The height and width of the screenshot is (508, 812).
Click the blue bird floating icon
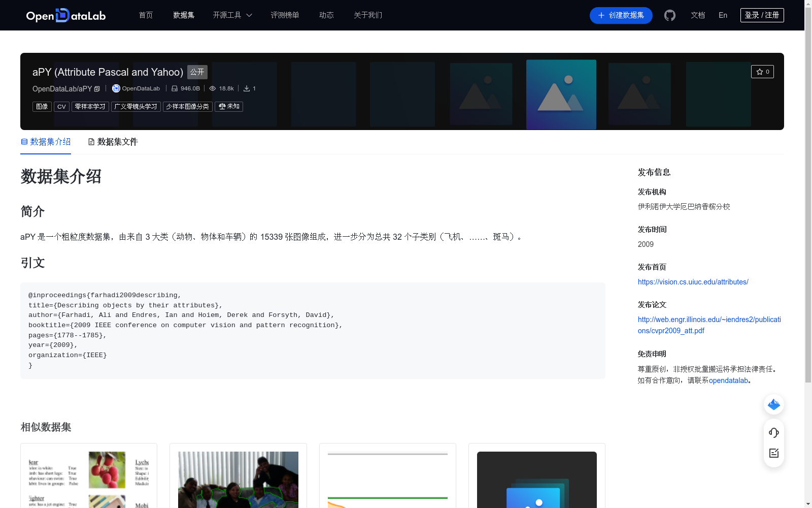click(774, 404)
